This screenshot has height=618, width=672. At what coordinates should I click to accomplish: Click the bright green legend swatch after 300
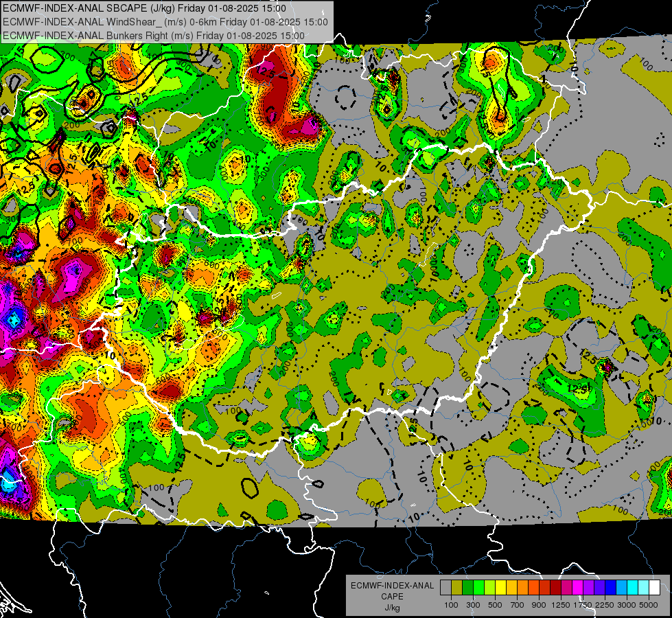[x=479, y=587]
